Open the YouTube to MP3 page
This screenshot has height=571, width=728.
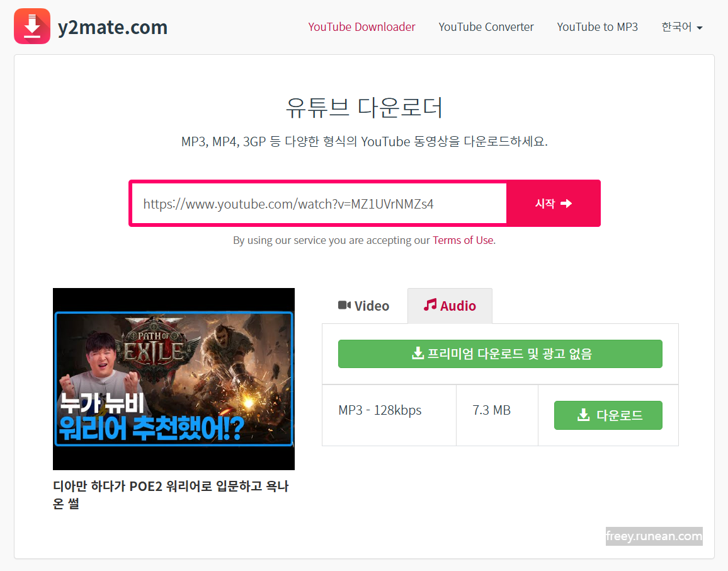pos(597,27)
